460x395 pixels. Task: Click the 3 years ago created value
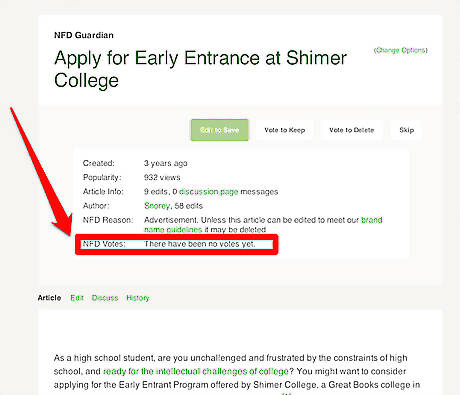[165, 163]
